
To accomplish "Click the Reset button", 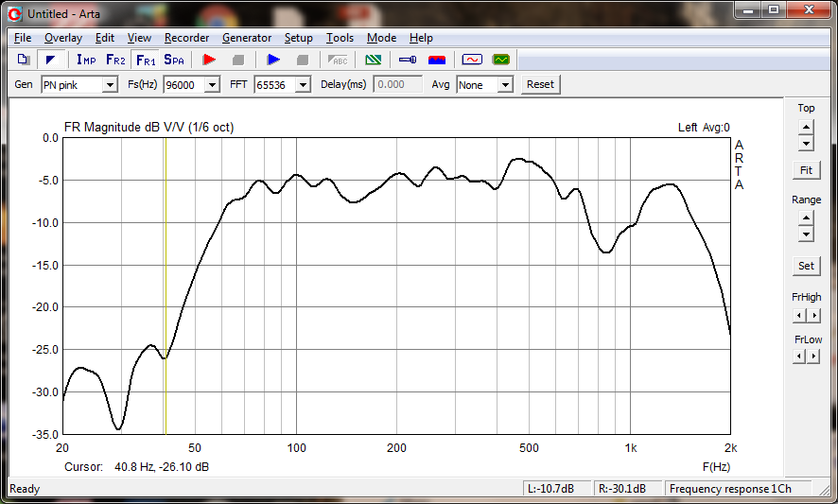I will pyautogui.click(x=540, y=84).
